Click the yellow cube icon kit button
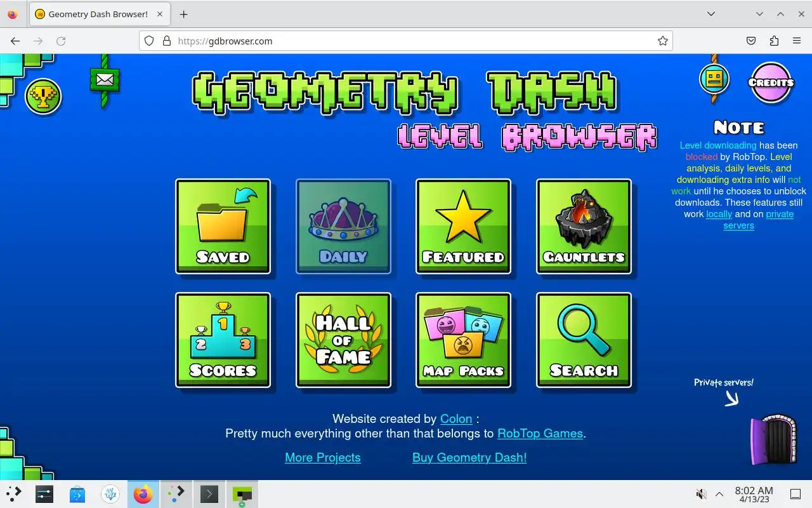812x508 pixels. [714, 79]
